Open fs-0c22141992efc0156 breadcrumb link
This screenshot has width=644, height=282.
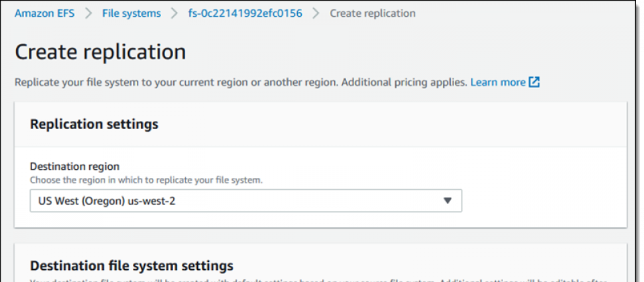click(246, 13)
